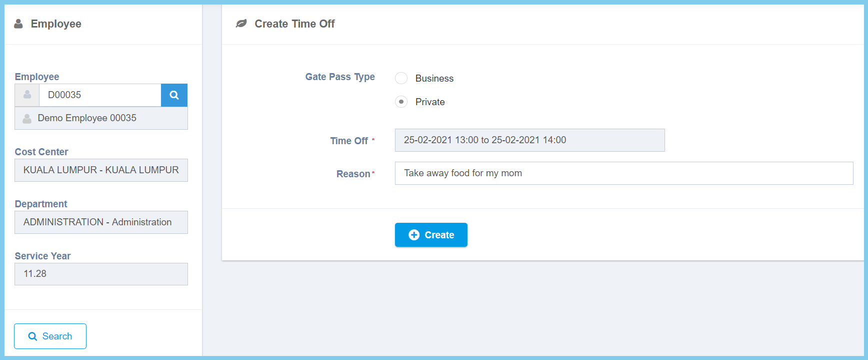Click person icon in Demo Employee 00035 field
This screenshot has width=868, height=360.
pyautogui.click(x=27, y=118)
